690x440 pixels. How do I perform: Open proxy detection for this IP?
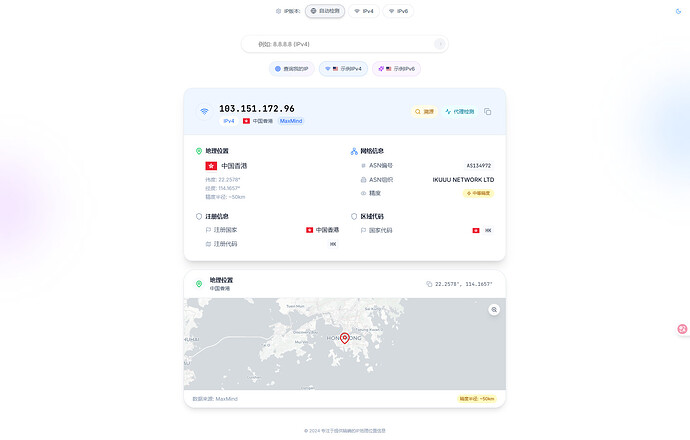[460, 112]
